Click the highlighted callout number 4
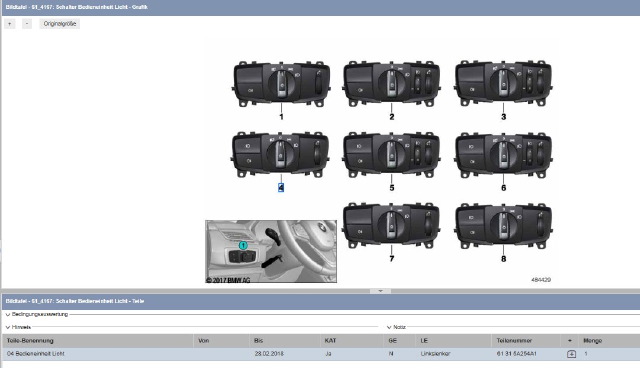This screenshot has height=368, width=640. click(x=281, y=188)
